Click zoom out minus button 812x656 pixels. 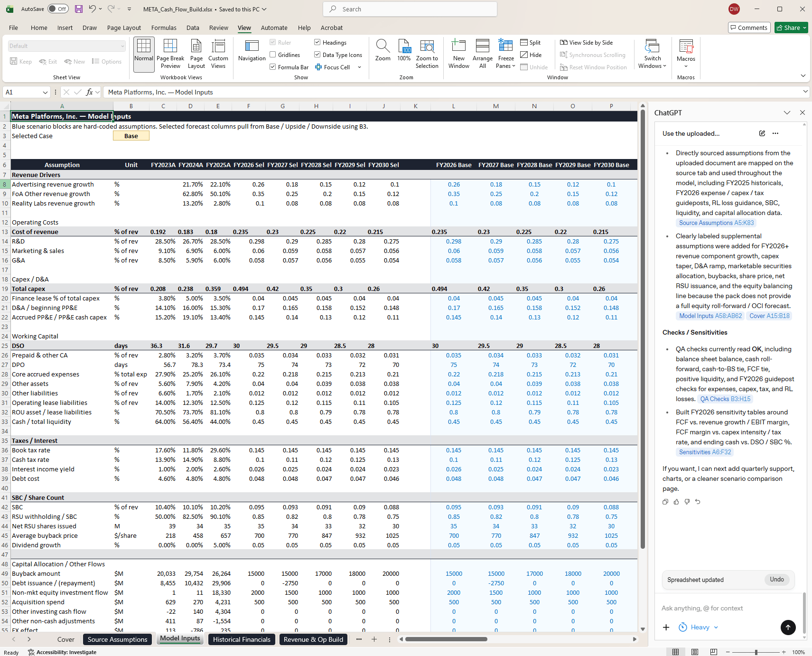click(x=728, y=652)
